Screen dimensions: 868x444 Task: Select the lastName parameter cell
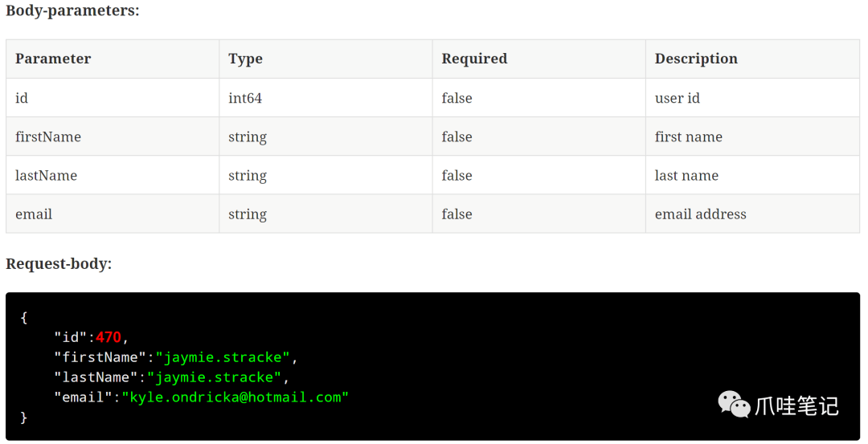pyautogui.click(x=113, y=175)
